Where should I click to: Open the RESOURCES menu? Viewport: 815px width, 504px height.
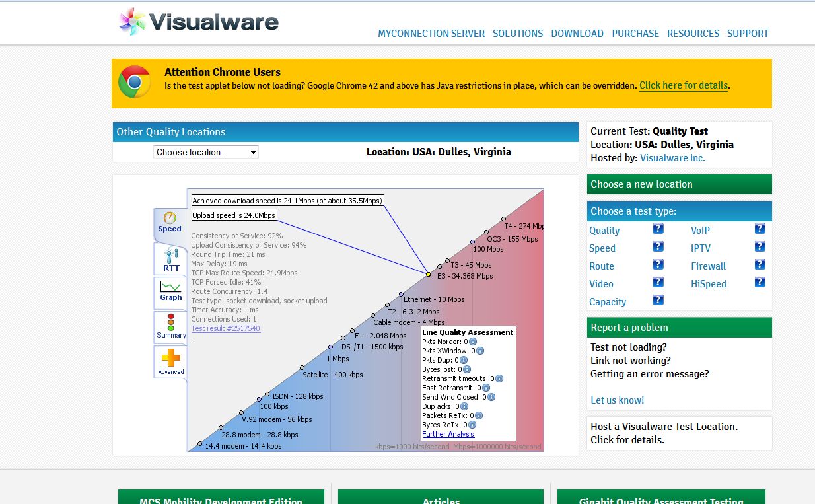[693, 34]
